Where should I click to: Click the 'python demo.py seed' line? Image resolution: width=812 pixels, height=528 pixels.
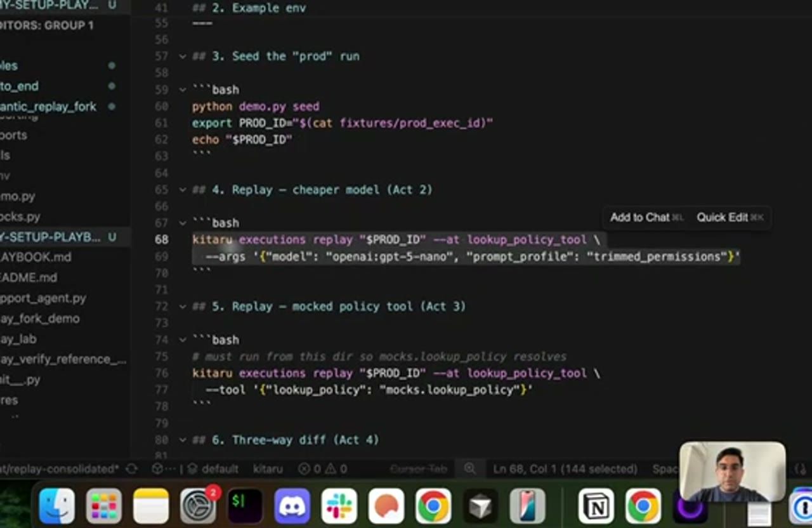point(256,106)
